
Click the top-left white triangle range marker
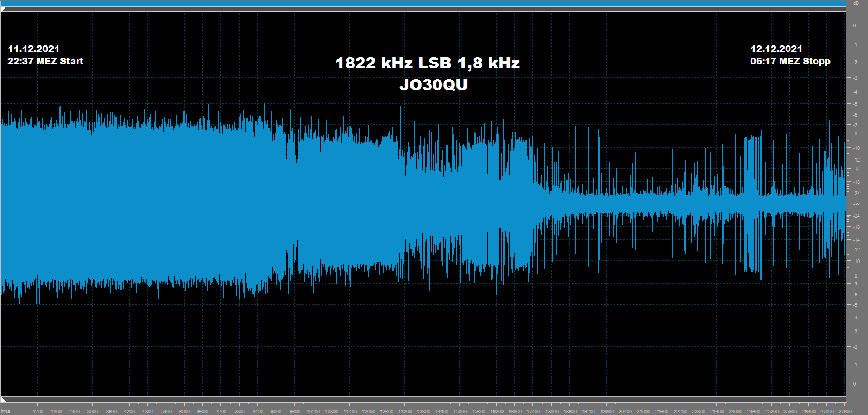(x=4, y=10)
